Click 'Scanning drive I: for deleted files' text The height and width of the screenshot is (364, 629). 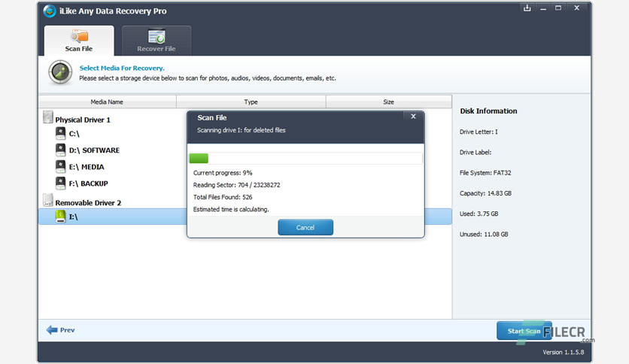[x=241, y=130]
